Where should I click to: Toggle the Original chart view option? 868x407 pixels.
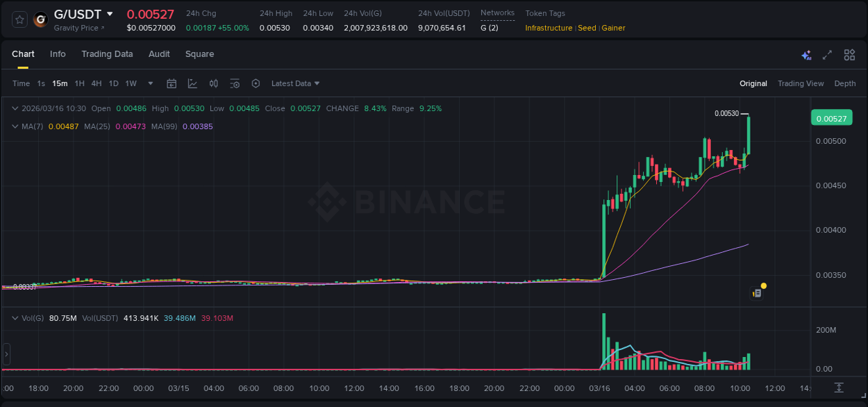753,83
